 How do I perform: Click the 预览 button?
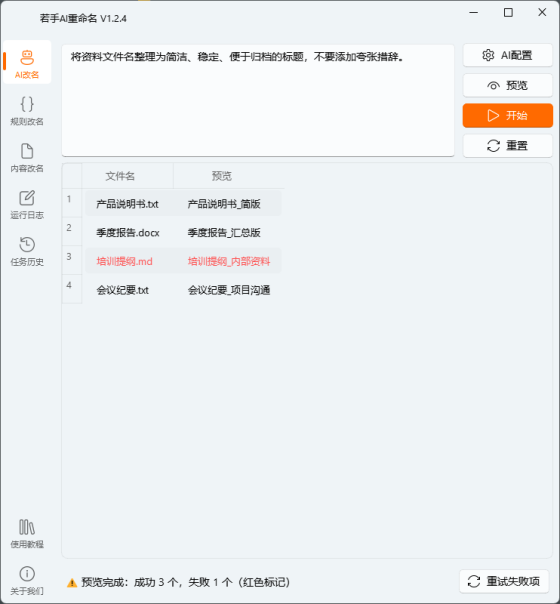(x=508, y=85)
